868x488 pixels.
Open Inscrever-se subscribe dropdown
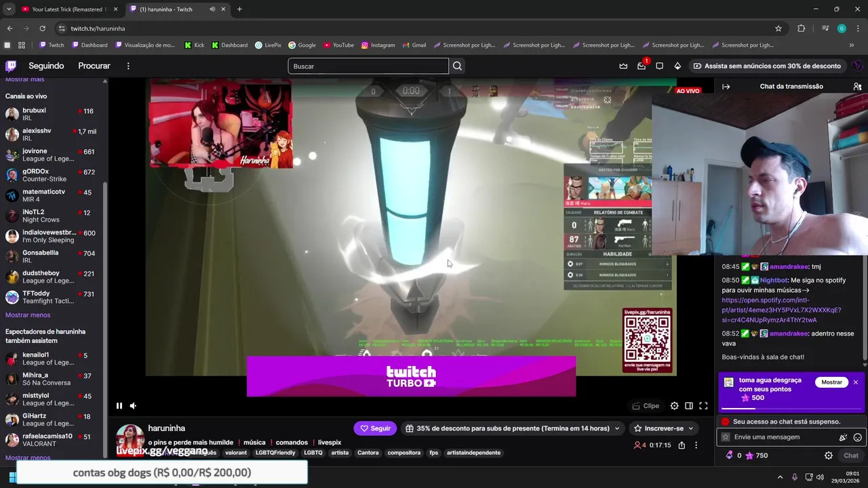(663, 428)
